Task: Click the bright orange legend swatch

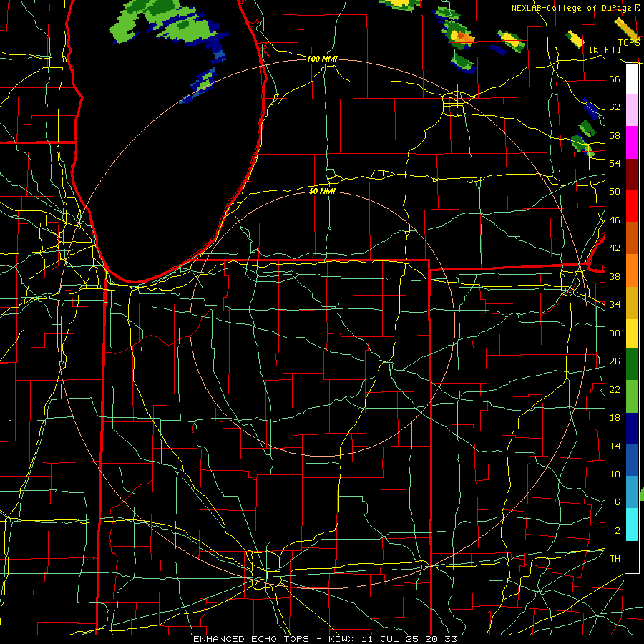Action: [x=632, y=270]
